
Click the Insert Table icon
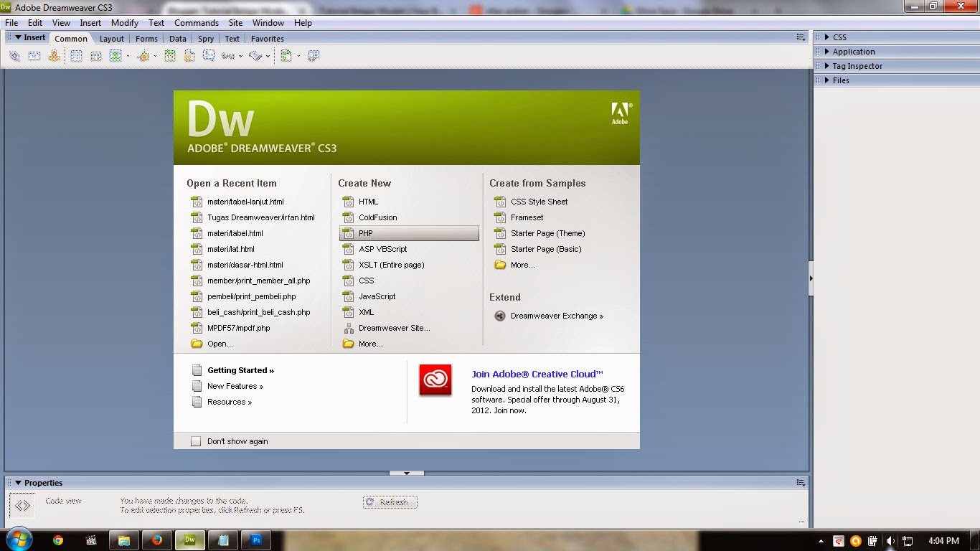pyautogui.click(x=76, y=56)
